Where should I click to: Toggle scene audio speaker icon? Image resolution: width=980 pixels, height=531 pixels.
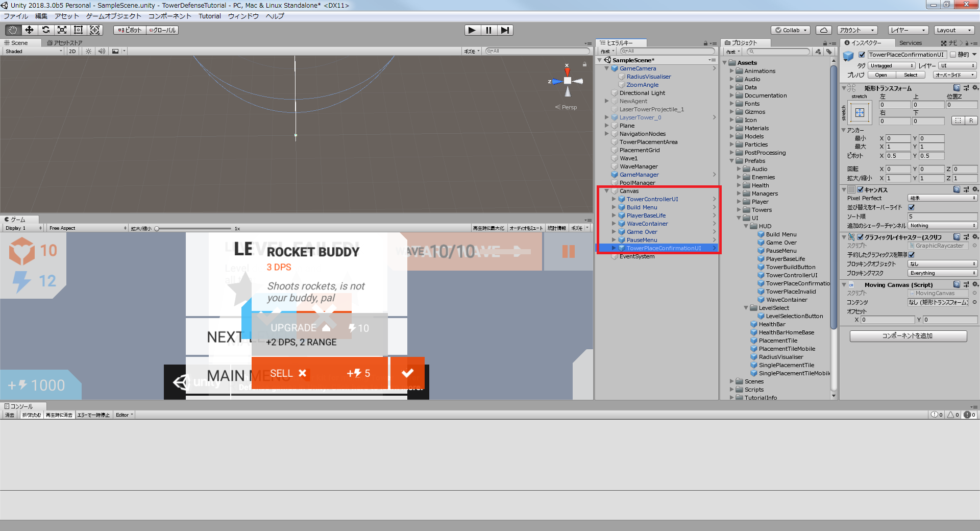[102, 51]
